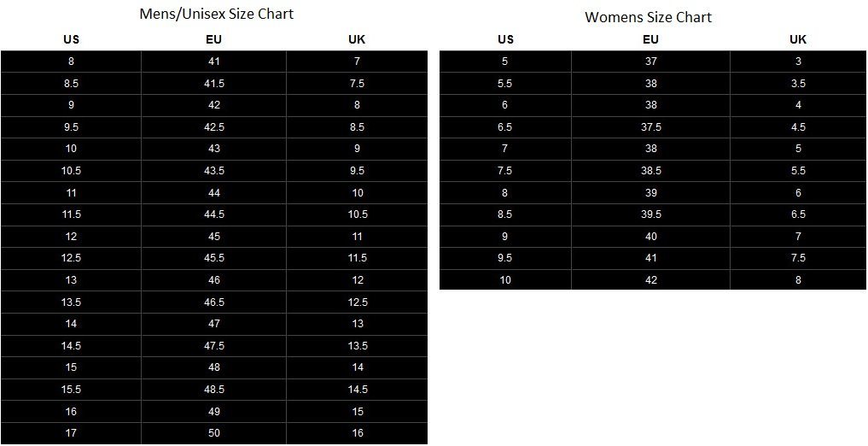Click the UK header in Womens chart
Screen dimensions: 868x446
(x=798, y=39)
